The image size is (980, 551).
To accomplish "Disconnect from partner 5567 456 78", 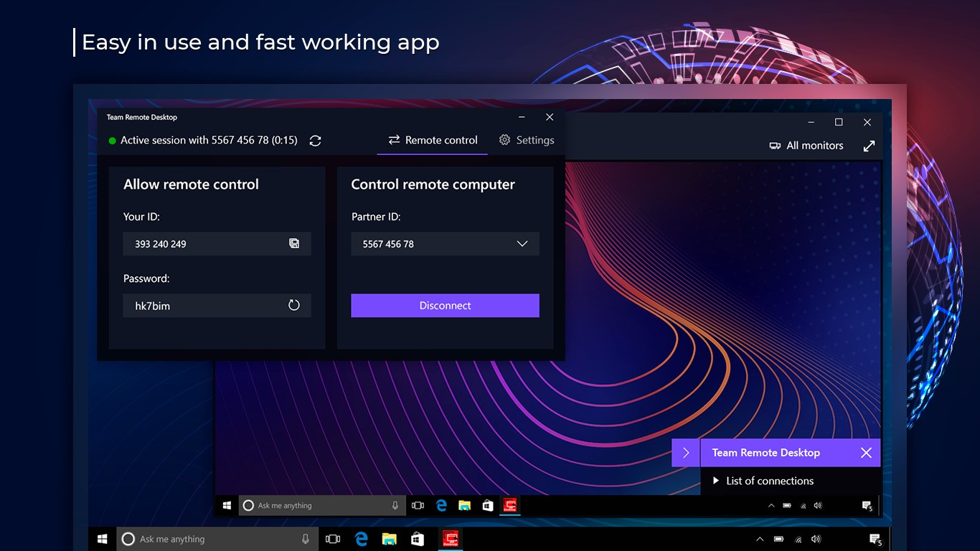I will [x=445, y=305].
